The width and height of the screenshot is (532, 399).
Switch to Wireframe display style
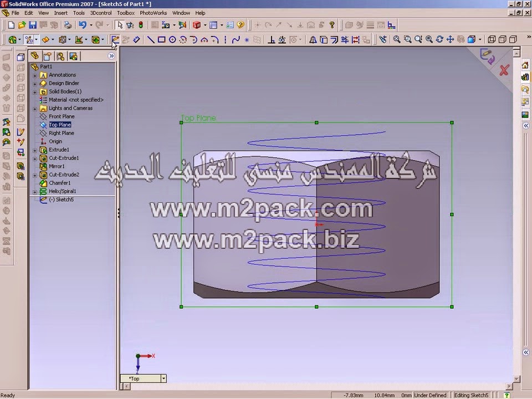click(492, 39)
